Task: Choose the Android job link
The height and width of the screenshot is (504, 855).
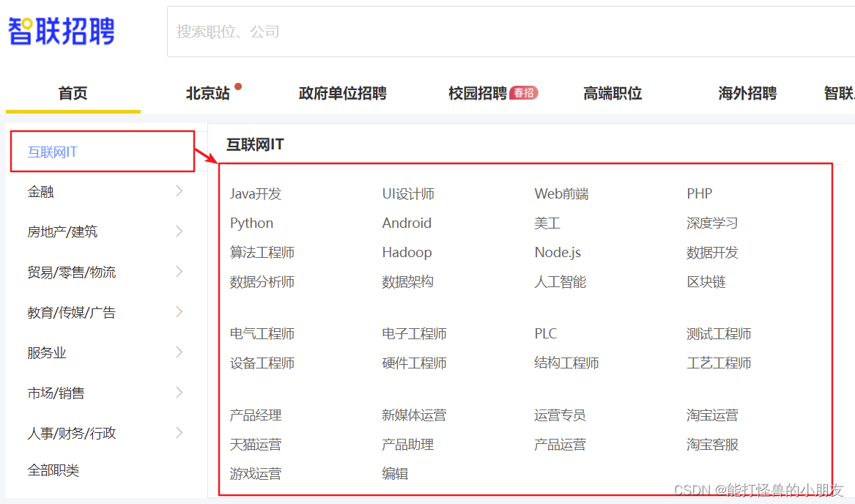Action: pos(407,223)
